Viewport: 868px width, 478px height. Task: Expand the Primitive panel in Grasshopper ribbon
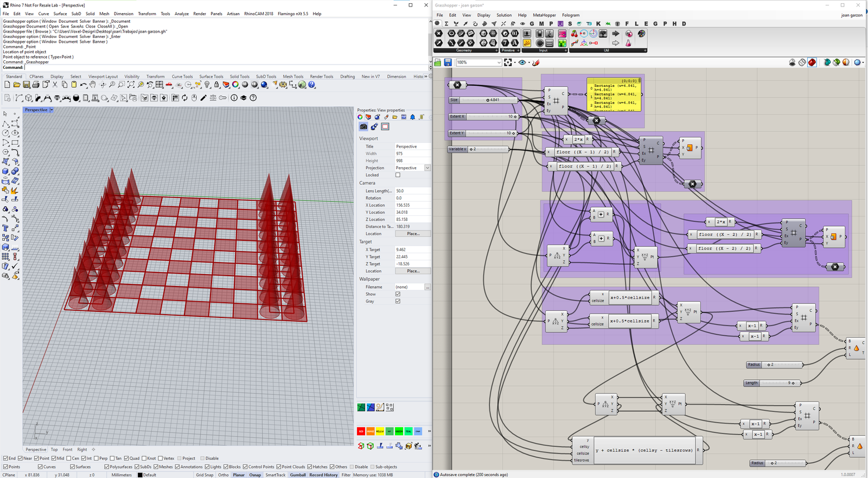[x=518, y=50]
